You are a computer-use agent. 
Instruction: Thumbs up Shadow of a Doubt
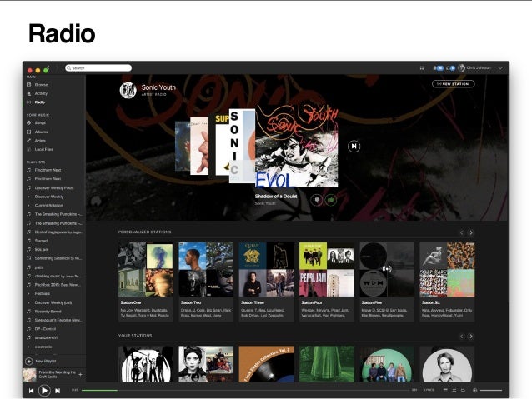331,200
